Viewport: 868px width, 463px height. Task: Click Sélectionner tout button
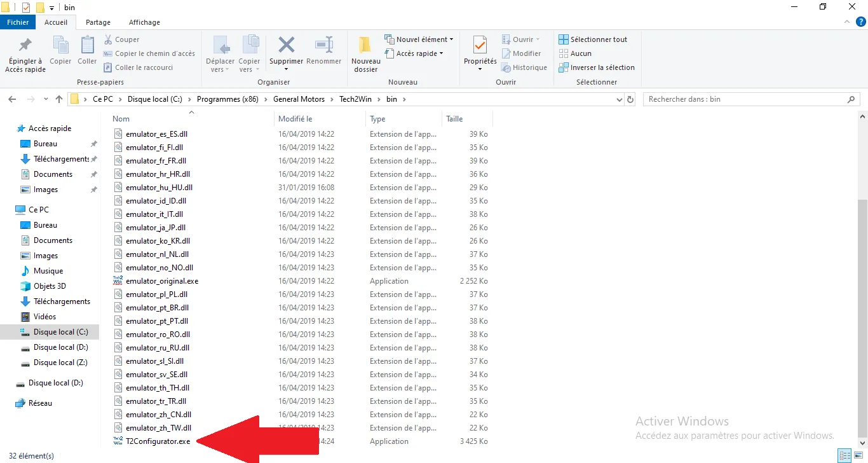[593, 39]
